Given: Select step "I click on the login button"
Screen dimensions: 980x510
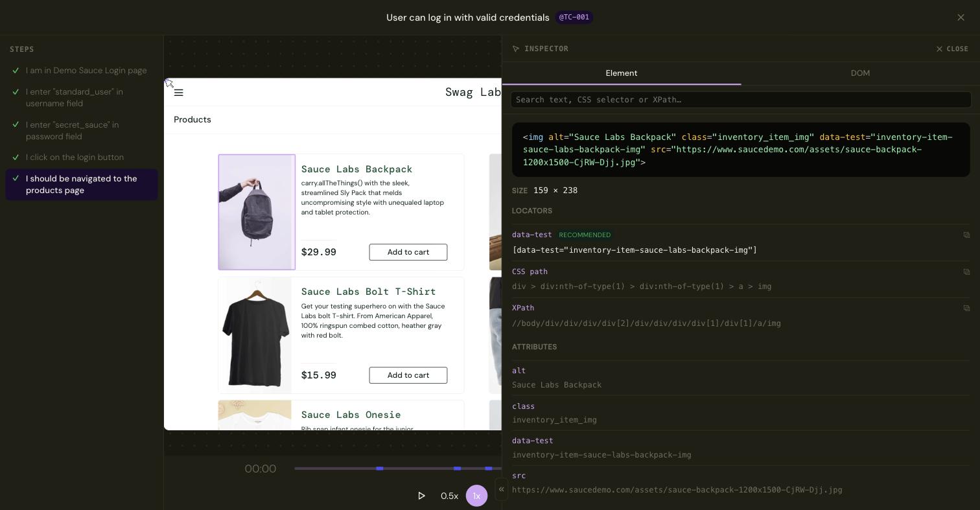Looking at the screenshot, I should pos(82,157).
